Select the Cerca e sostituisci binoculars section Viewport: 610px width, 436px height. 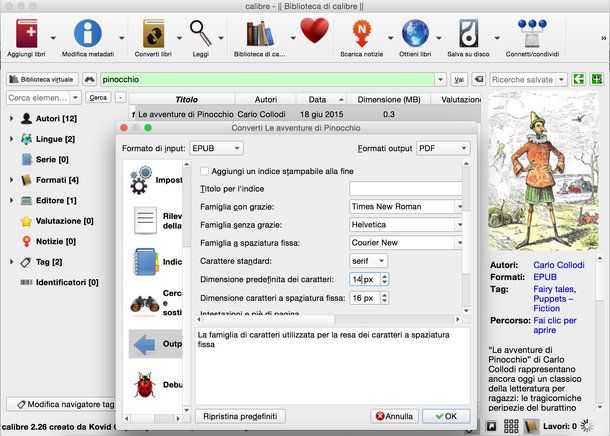click(x=145, y=303)
